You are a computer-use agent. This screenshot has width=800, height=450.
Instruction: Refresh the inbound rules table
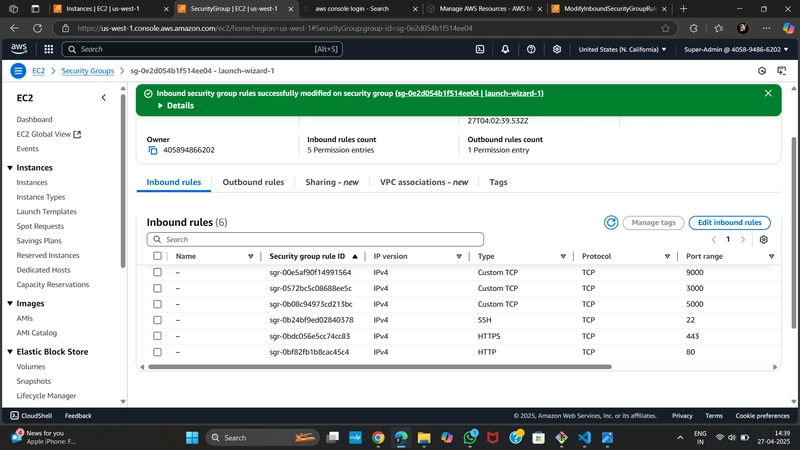[611, 222]
